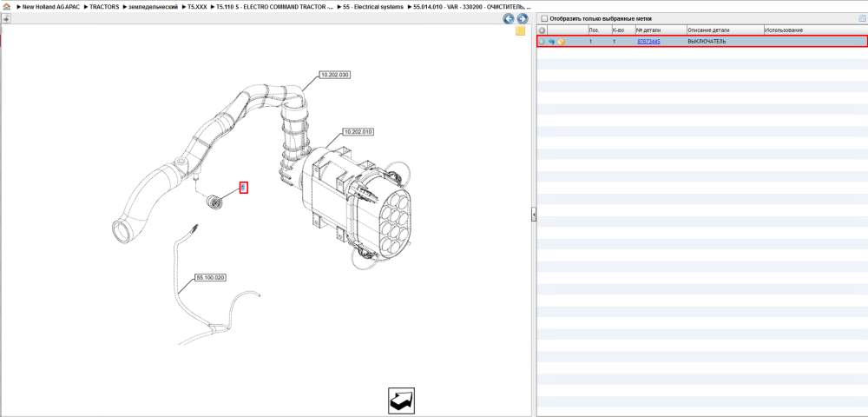Viewport: 868px width, 417px height.
Task: Click callout number 1 in the diagram
Action: coord(243,188)
